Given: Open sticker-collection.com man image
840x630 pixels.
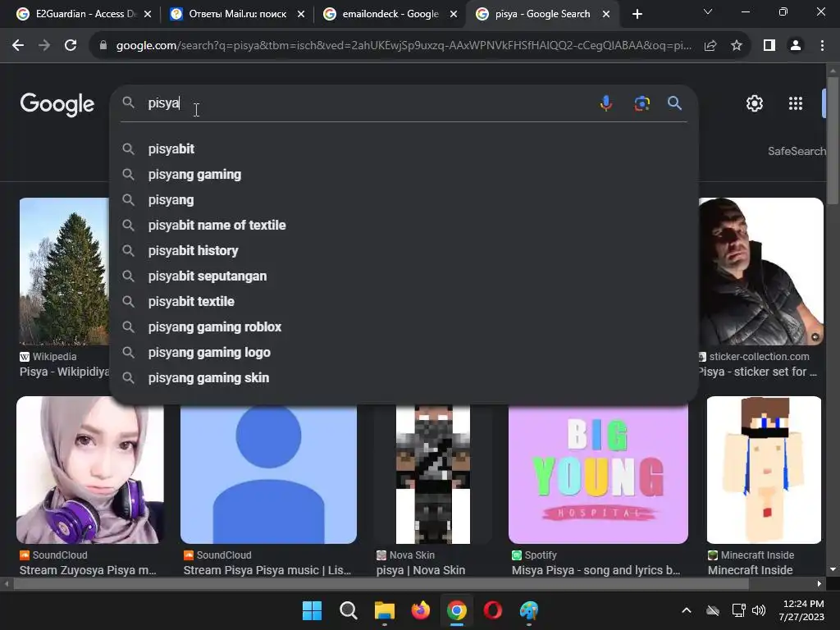Looking at the screenshot, I should [x=760, y=272].
